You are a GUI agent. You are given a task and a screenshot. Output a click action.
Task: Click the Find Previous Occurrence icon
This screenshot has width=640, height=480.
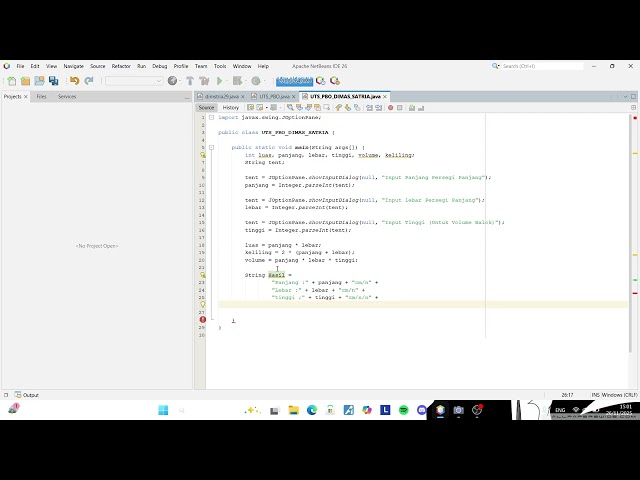tap(299, 108)
